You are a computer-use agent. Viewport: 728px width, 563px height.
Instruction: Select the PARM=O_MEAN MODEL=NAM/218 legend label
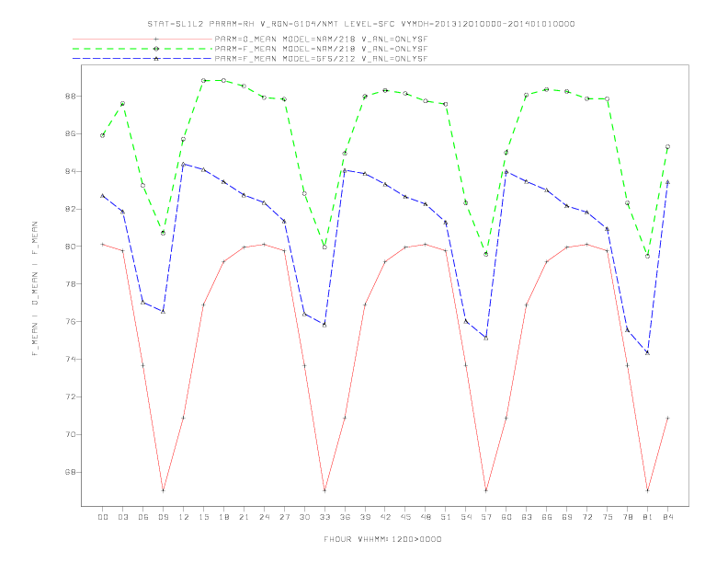(321, 39)
